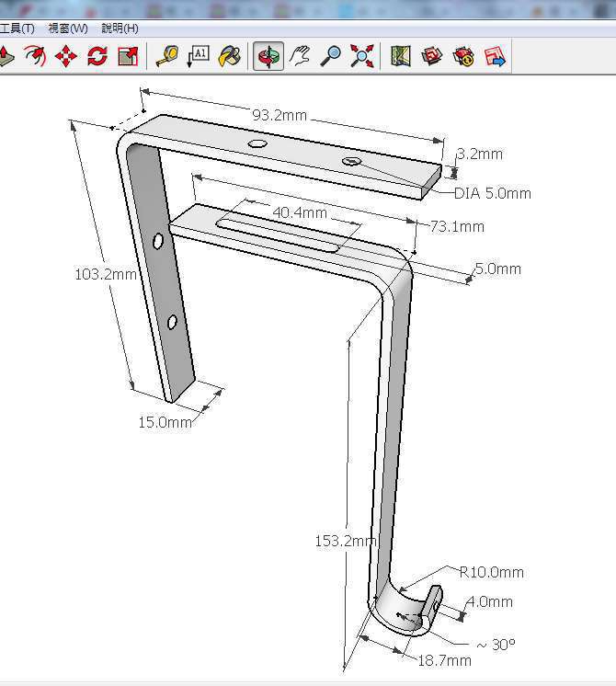Click the 15.0mm width dimension
This screenshot has width=616, height=686.
(165, 422)
